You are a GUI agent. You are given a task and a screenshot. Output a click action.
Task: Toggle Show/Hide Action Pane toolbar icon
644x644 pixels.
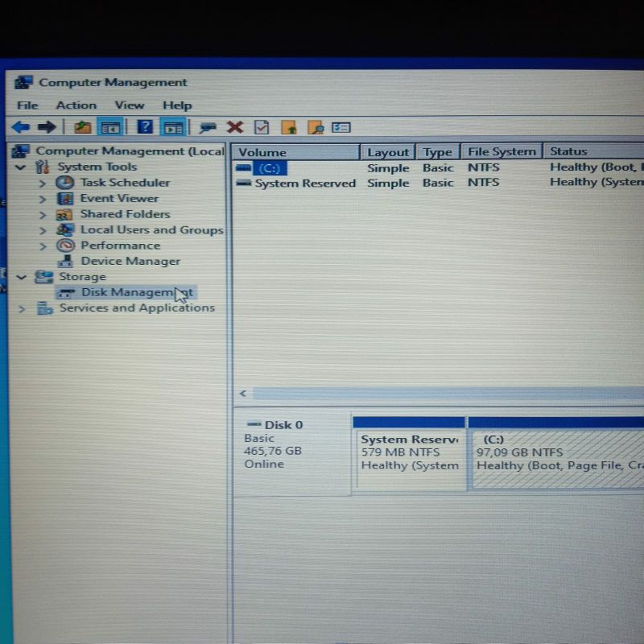point(174,128)
